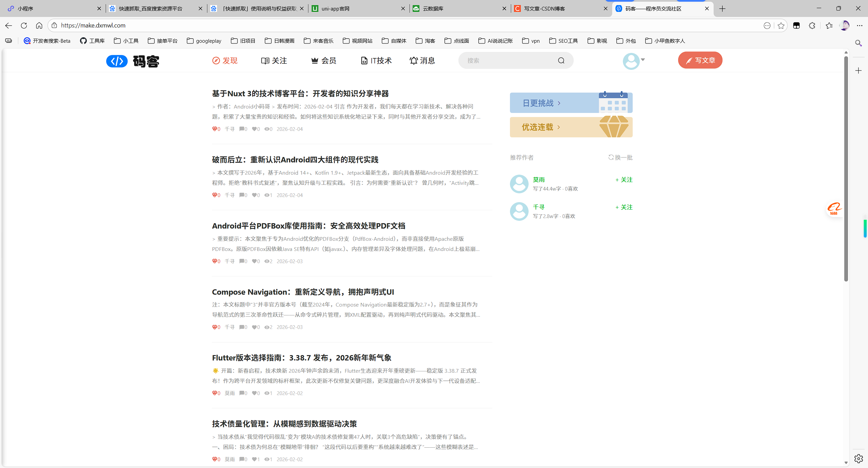Open the Compose Navigation article link
The width and height of the screenshot is (868, 468).
(x=303, y=292)
